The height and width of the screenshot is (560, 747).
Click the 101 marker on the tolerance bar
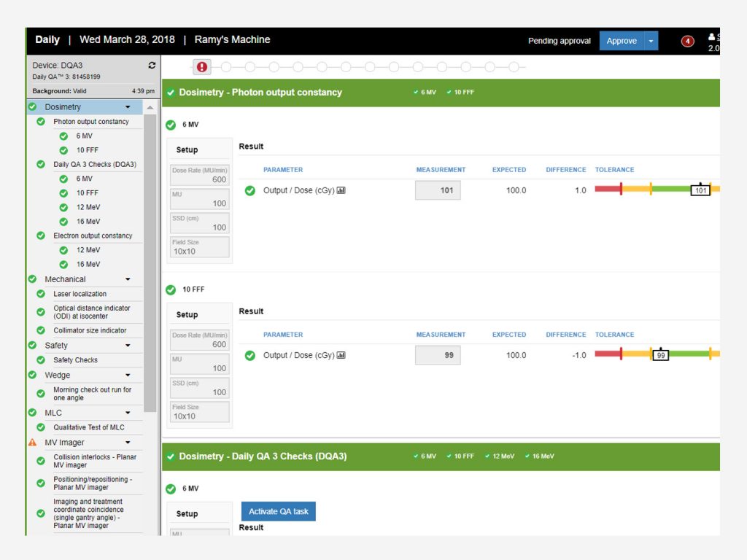[700, 190]
